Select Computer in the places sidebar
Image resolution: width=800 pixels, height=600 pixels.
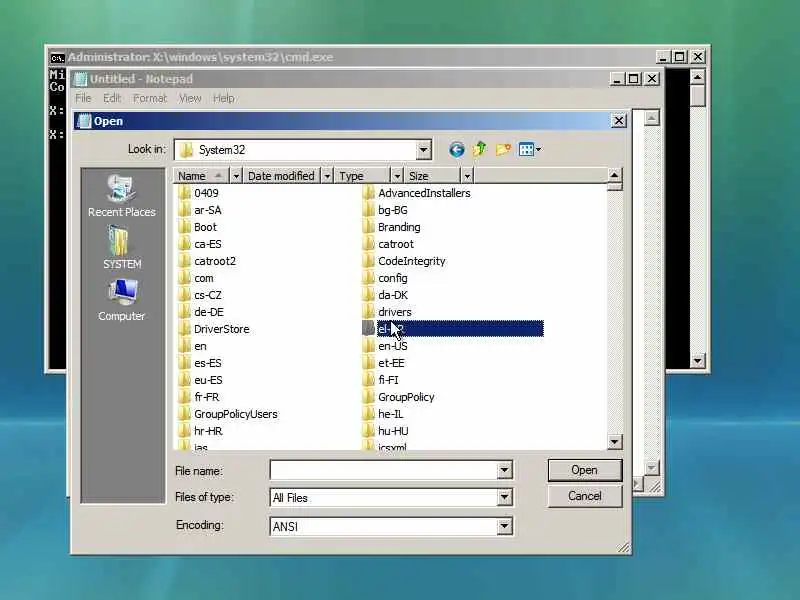pos(121,300)
